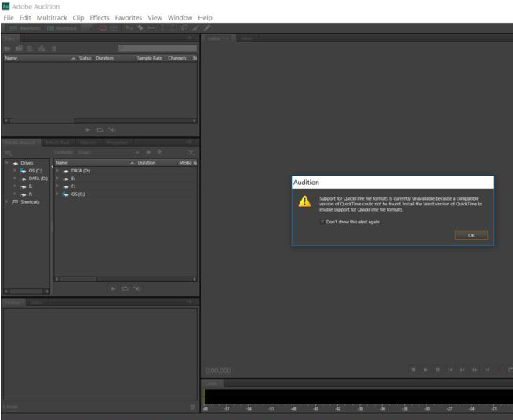Open the Favorites menu
513x420 pixels.
click(x=129, y=18)
